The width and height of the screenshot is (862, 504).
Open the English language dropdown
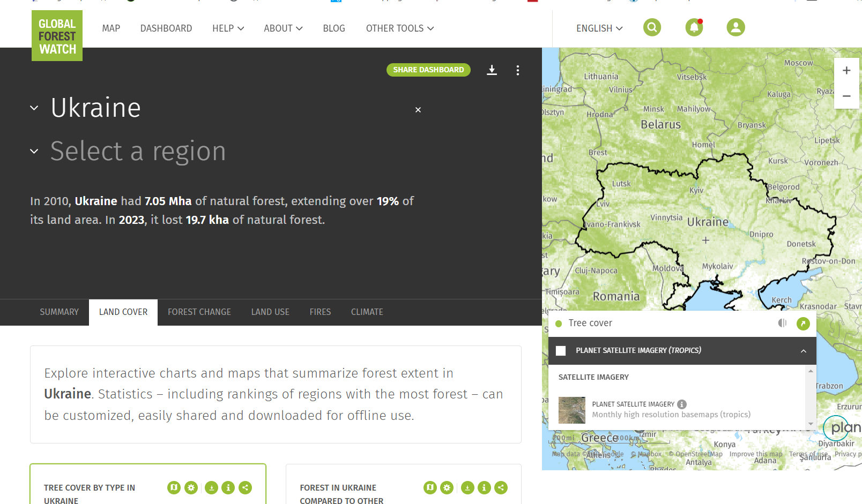[x=599, y=28]
